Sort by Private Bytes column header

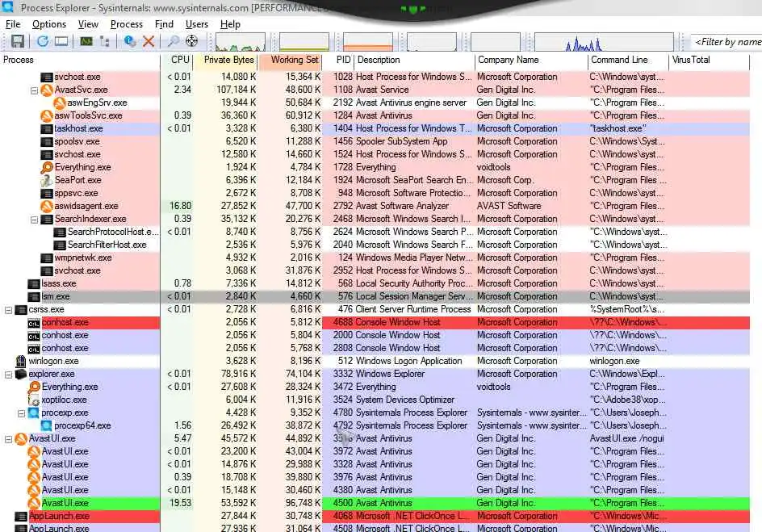(225, 61)
